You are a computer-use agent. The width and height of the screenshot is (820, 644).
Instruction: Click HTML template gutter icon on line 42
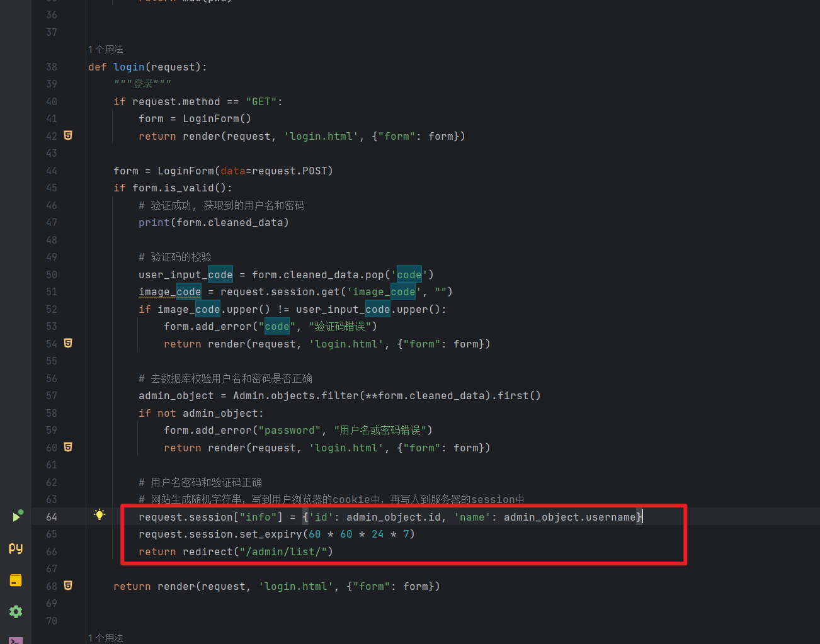(68, 135)
